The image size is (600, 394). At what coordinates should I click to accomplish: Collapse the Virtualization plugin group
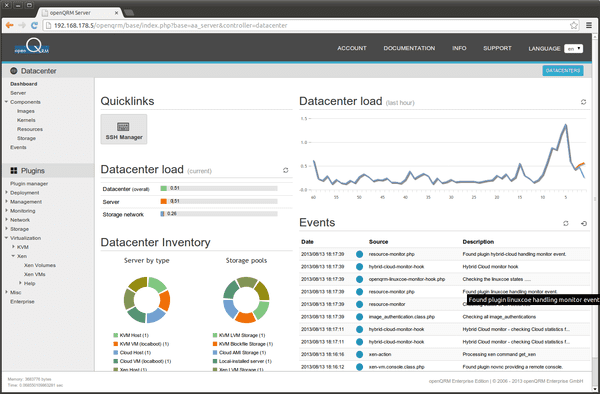(6, 238)
